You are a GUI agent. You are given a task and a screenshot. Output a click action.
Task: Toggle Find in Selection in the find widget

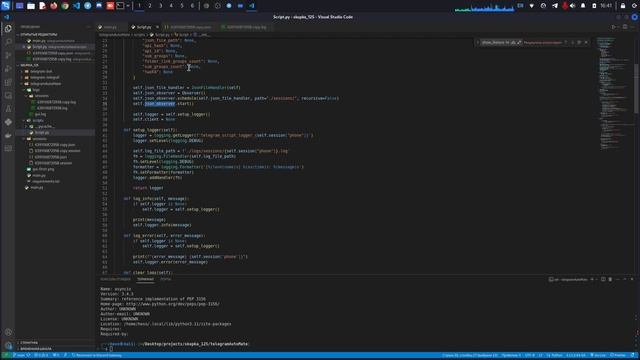click(579, 42)
